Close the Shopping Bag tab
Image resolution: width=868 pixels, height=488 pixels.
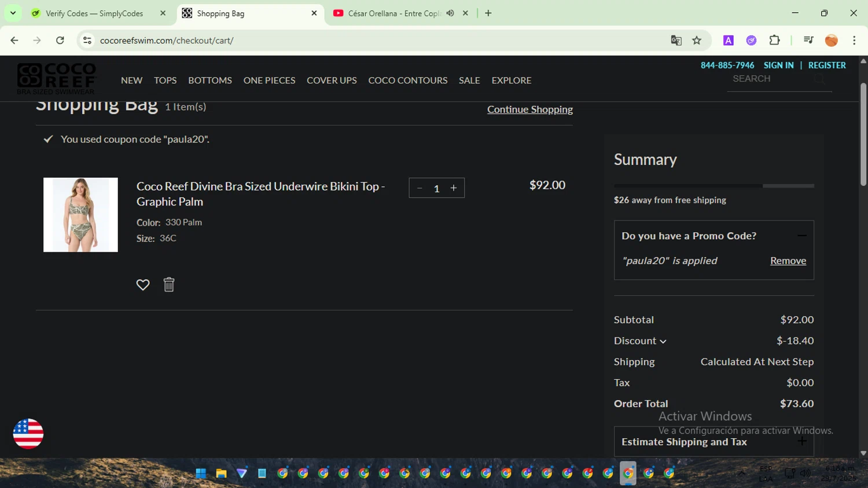(314, 13)
